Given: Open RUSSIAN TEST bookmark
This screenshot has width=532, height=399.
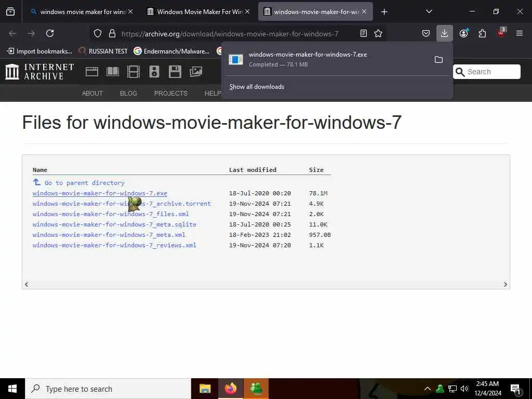Looking at the screenshot, I should pos(103,51).
